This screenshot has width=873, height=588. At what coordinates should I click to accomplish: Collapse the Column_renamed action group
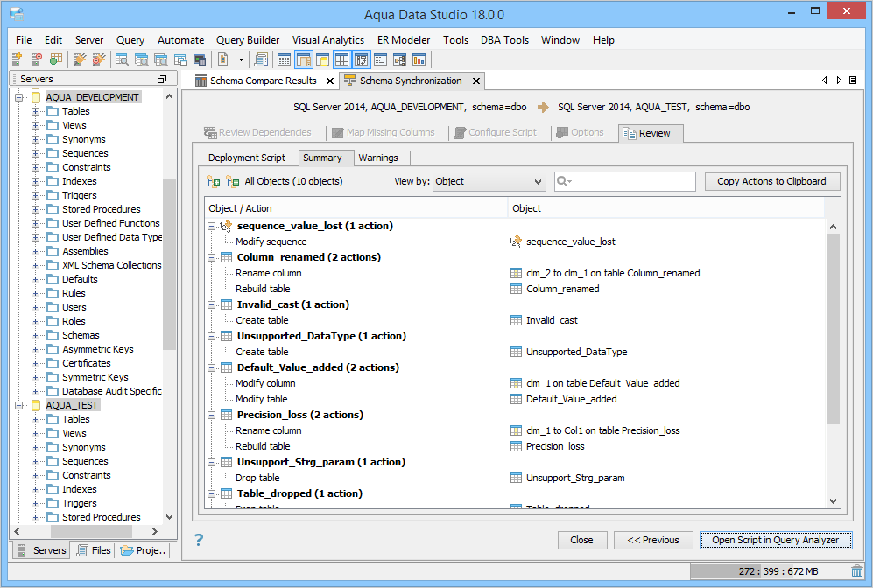[212, 257]
